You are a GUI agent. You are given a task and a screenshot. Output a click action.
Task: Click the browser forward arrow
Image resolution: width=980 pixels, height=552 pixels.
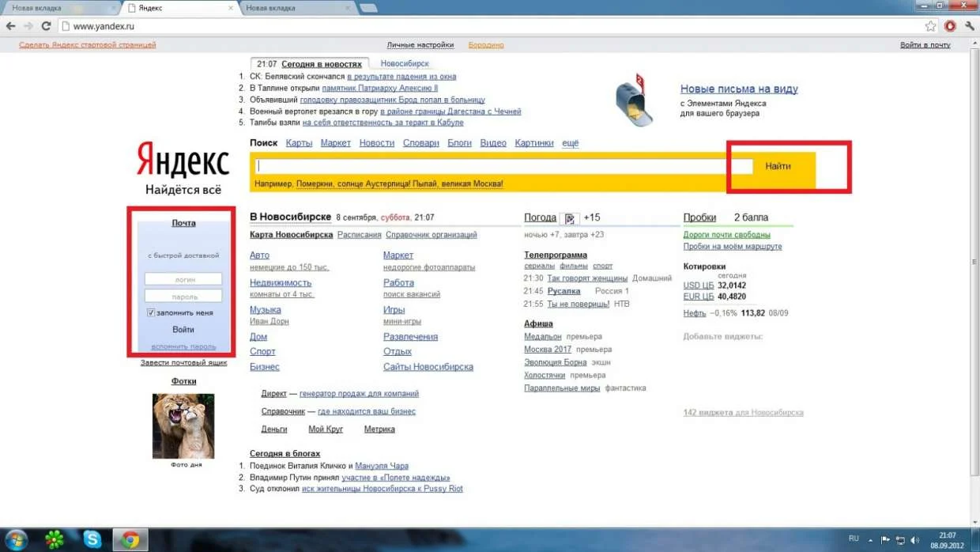28,26
